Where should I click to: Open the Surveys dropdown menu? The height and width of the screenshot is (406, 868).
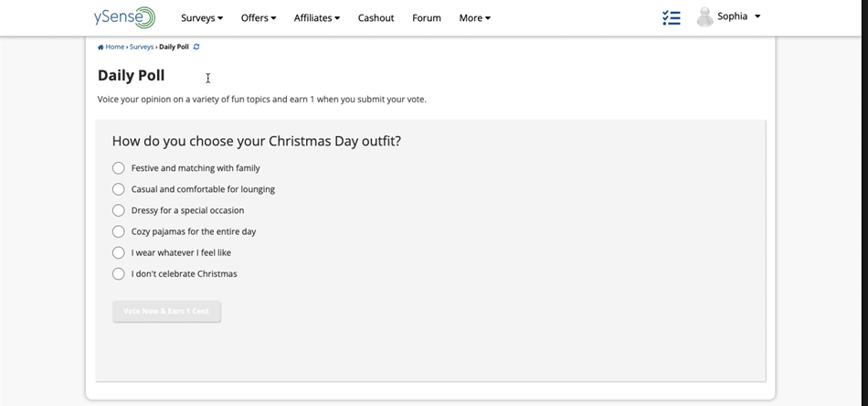[x=202, y=17]
